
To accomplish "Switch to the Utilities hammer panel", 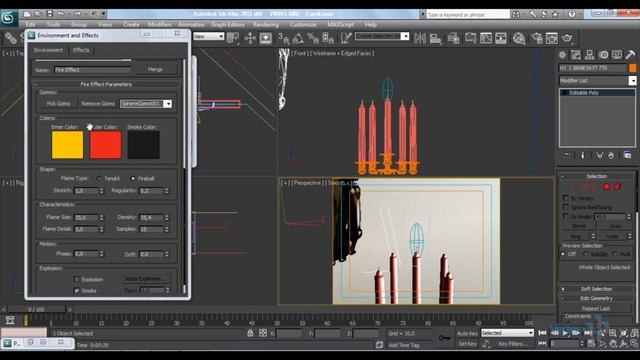I will point(630,55).
